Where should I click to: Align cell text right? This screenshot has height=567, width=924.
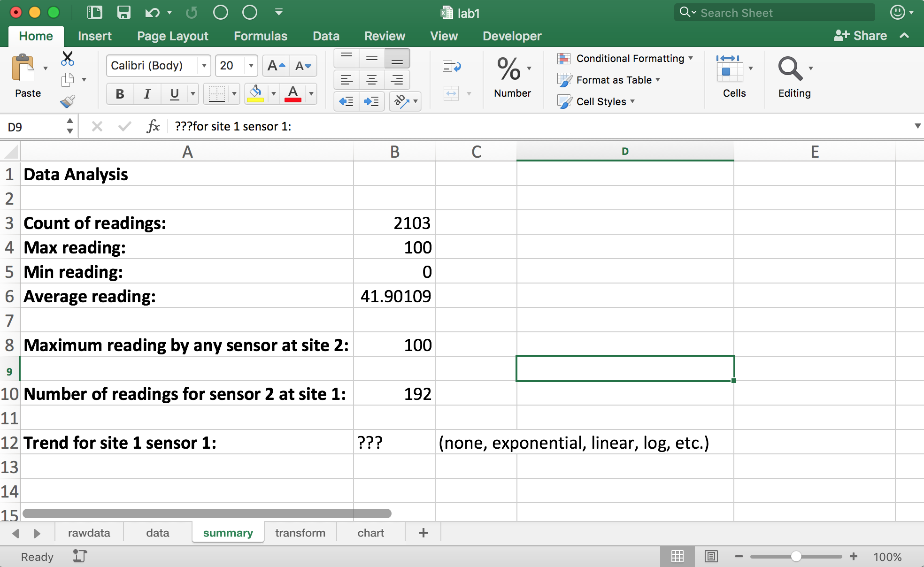click(x=397, y=80)
